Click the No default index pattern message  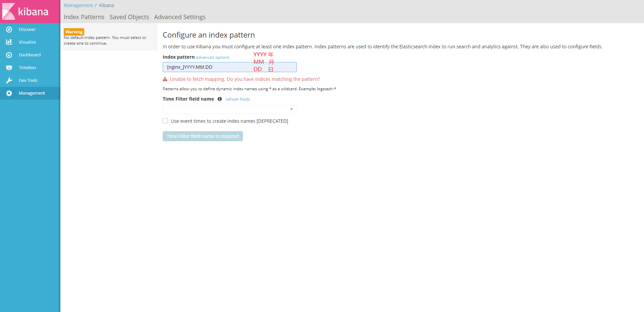(x=105, y=40)
